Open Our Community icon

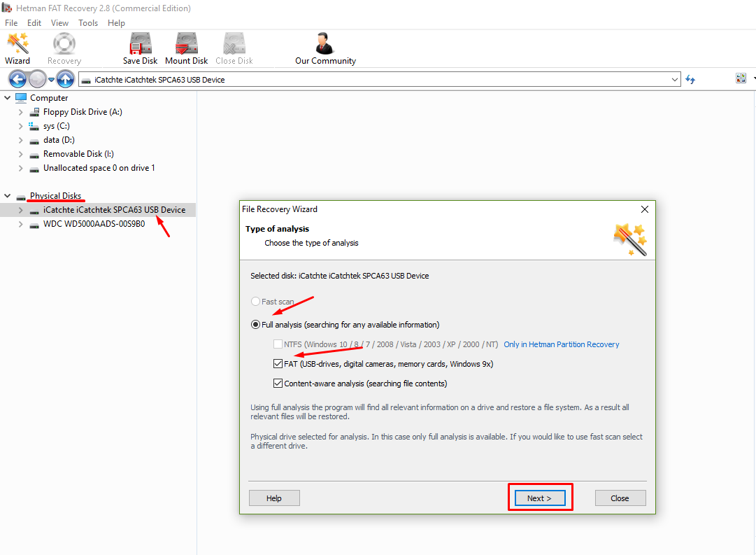[x=325, y=49]
